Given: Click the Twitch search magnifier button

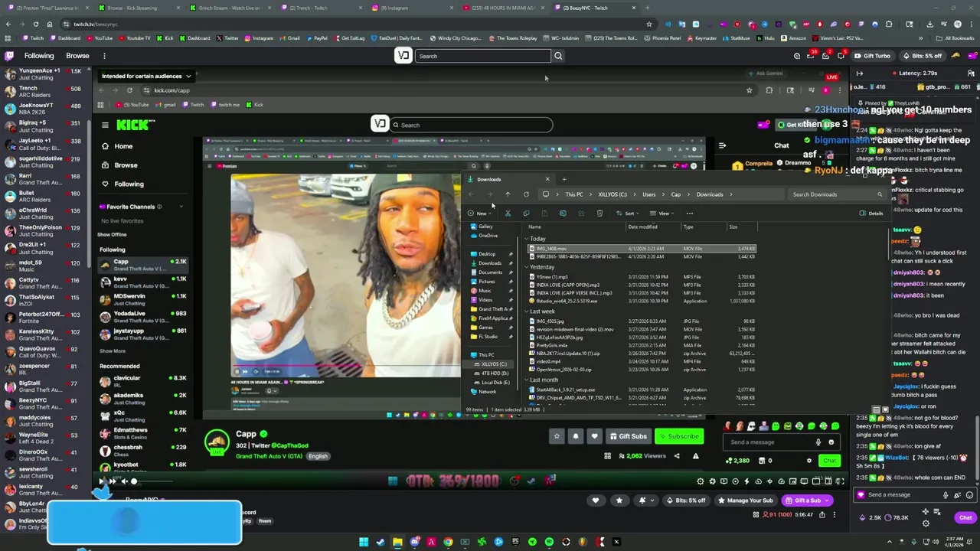Looking at the screenshot, I should [558, 56].
